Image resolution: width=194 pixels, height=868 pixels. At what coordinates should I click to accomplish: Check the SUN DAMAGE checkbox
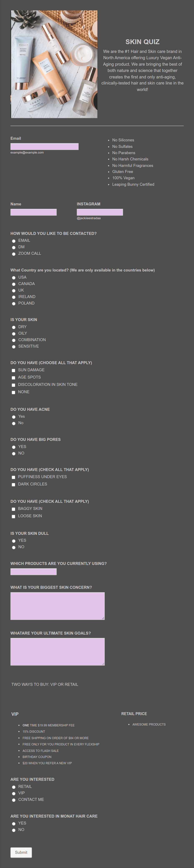pyautogui.click(x=13, y=370)
